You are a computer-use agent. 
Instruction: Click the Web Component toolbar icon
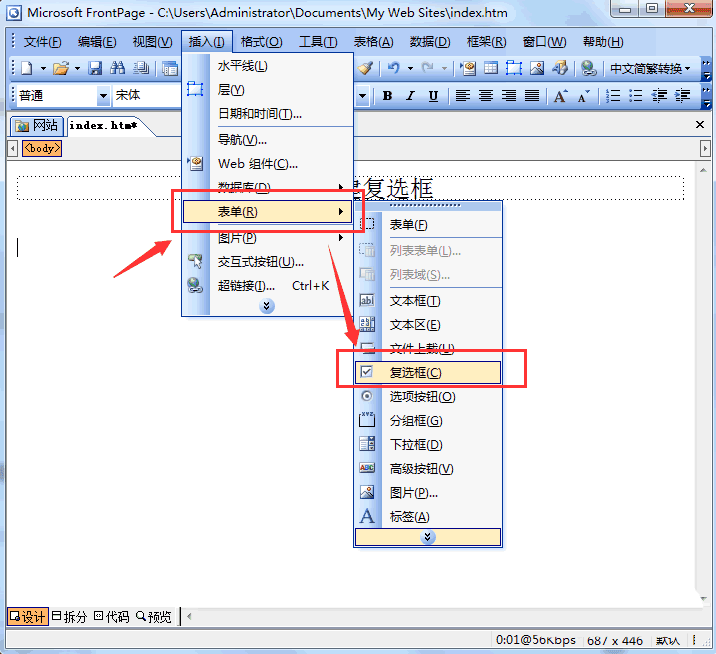(x=468, y=69)
